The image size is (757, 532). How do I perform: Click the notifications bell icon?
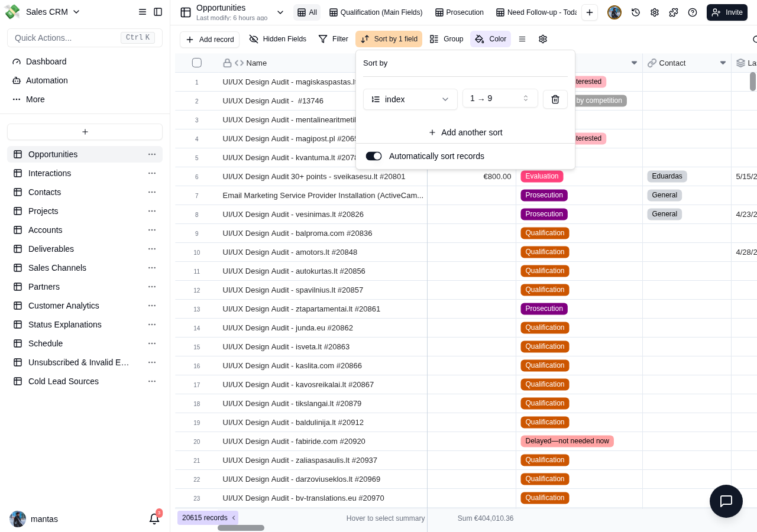click(154, 519)
